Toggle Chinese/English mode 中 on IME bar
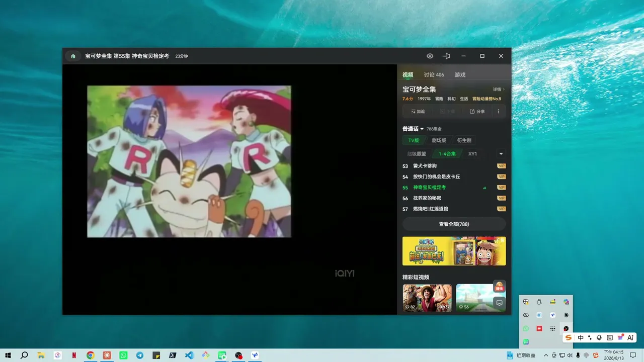Screen dimensions: 644x362 tap(581, 338)
